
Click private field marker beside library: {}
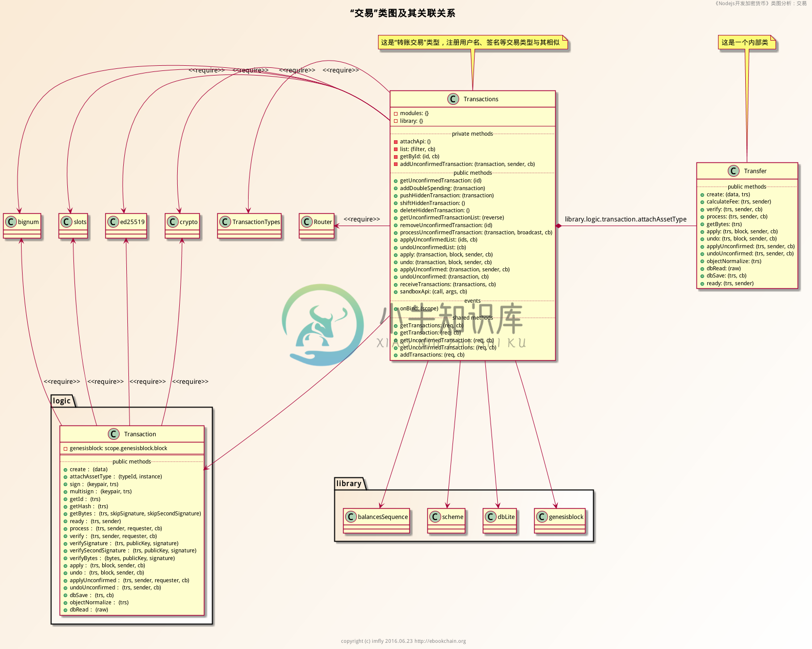pos(396,121)
